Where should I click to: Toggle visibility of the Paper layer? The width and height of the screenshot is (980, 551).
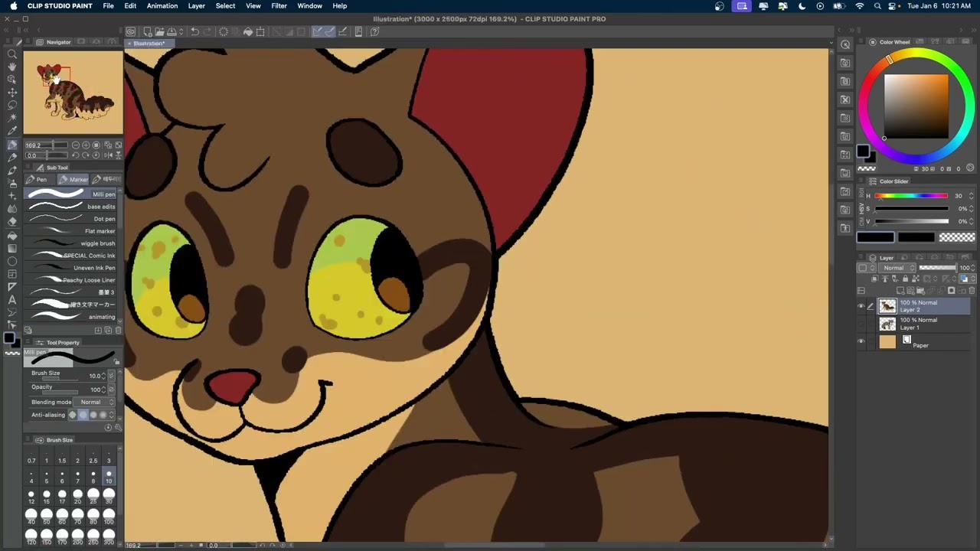pos(861,342)
